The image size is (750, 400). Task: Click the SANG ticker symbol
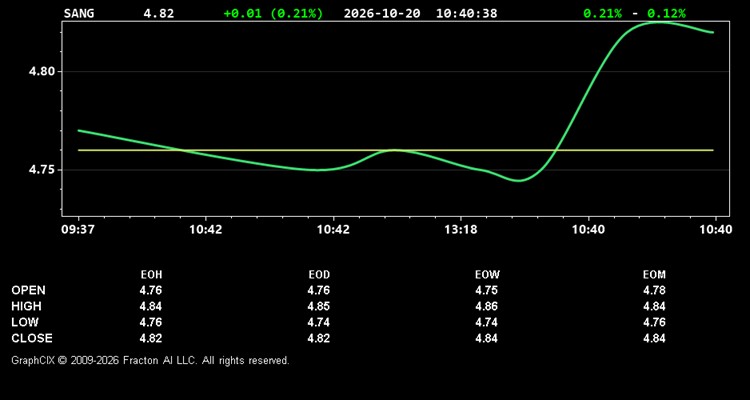[79, 13]
